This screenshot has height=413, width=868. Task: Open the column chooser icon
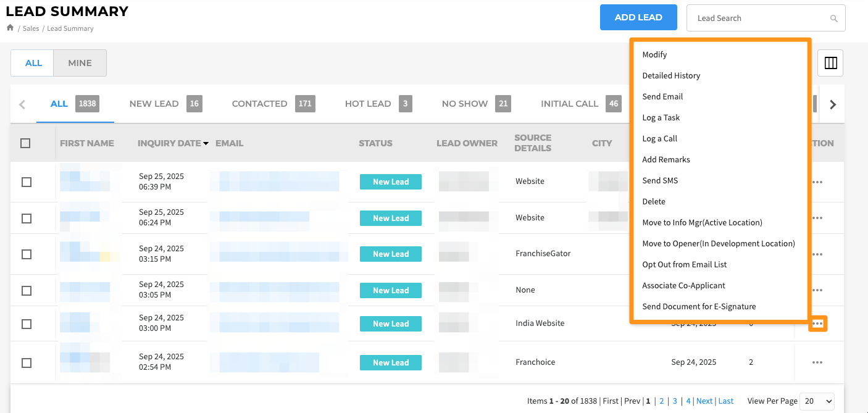830,63
